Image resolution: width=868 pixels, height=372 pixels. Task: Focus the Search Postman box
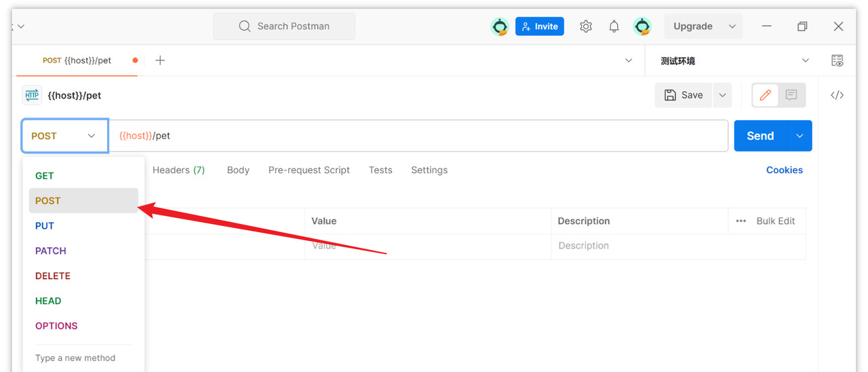coord(284,26)
